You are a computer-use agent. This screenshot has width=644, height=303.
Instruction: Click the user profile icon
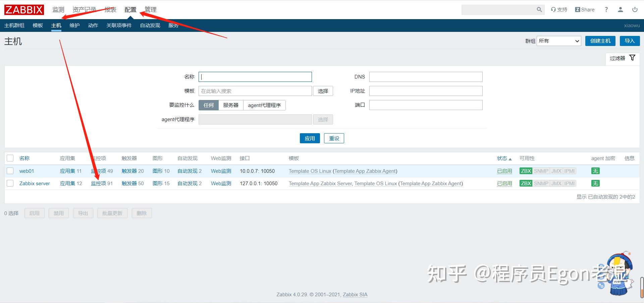(x=620, y=9)
